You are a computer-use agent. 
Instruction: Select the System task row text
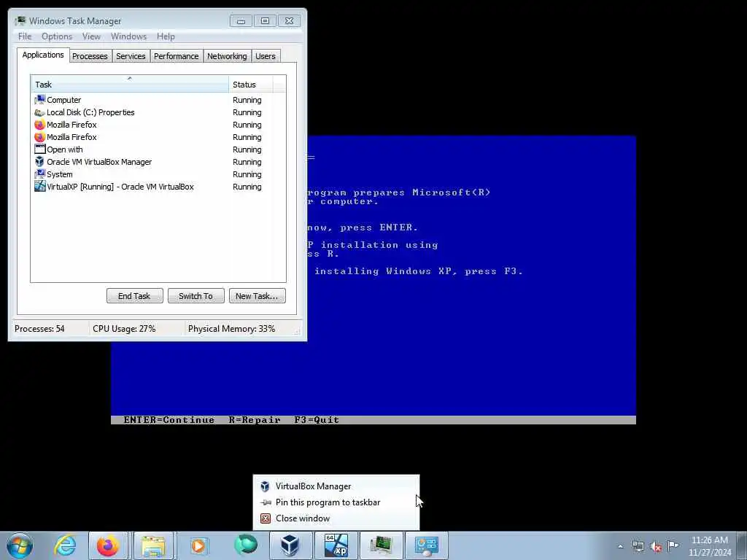coord(60,174)
